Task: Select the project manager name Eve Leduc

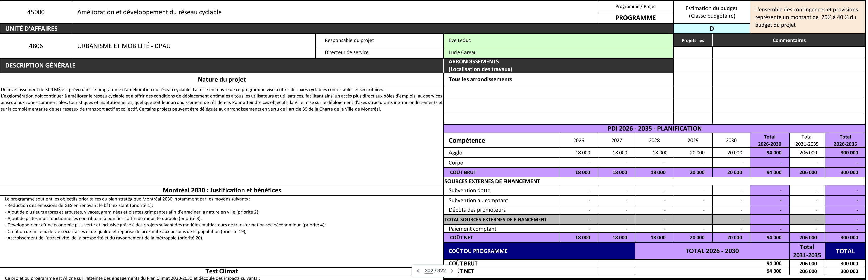Action: [x=460, y=40]
